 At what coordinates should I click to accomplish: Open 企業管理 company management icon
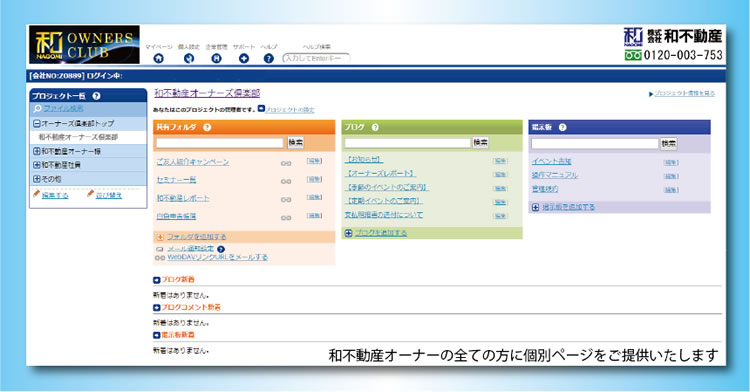(x=216, y=58)
